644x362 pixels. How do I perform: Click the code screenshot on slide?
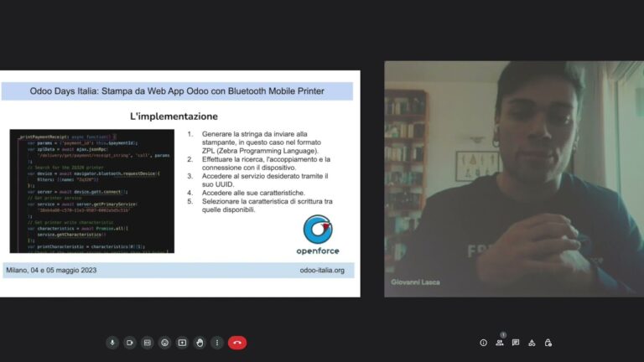tap(92, 191)
